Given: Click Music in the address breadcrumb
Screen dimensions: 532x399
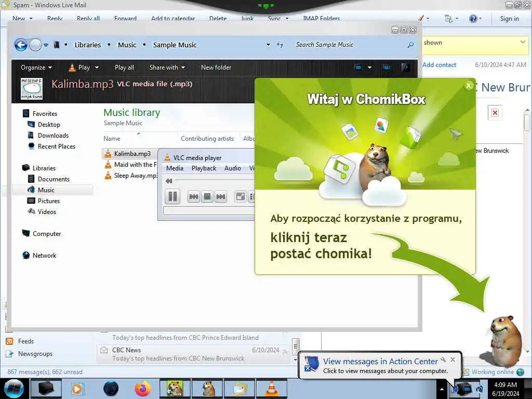Looking at the screenshot, I should point(127,45).
